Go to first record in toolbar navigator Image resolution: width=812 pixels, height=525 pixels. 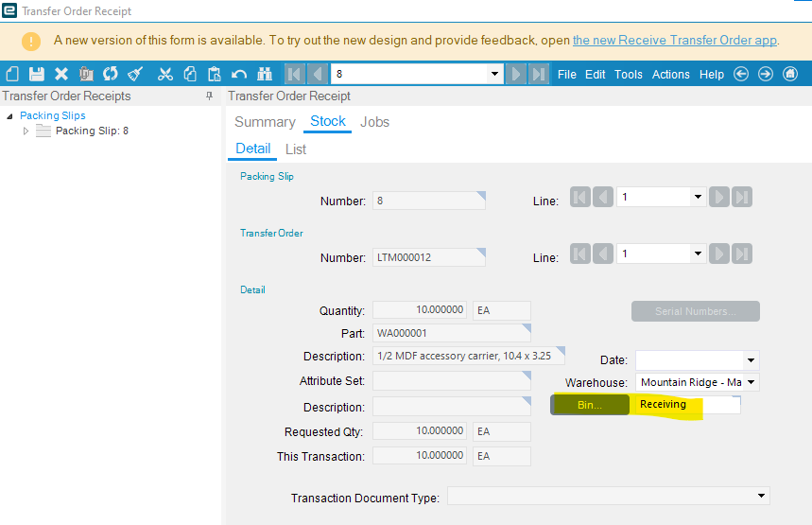(294, 74)
